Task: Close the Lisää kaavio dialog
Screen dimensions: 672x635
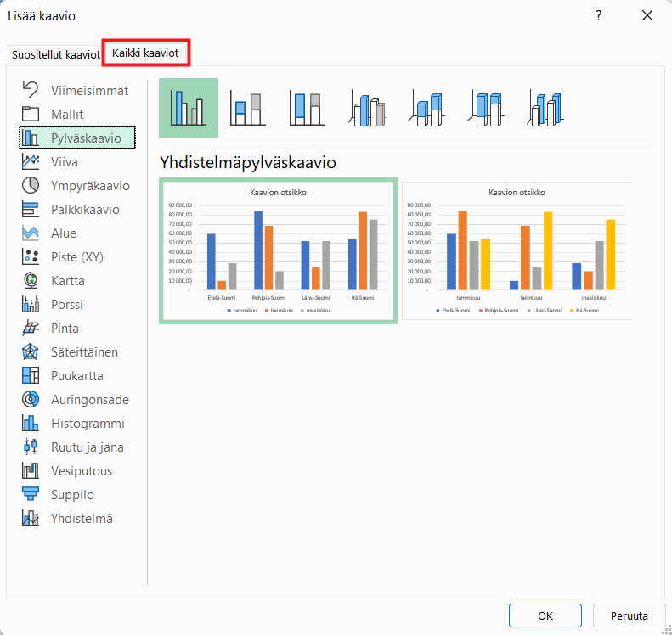Action: coord(647,16)
